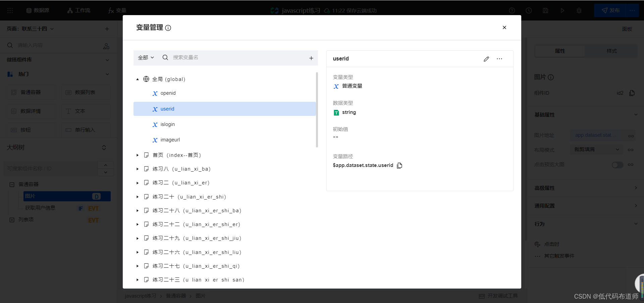644x303 pixels.
Task: Click the plus icon to add variable
Action: click(311, 58)
